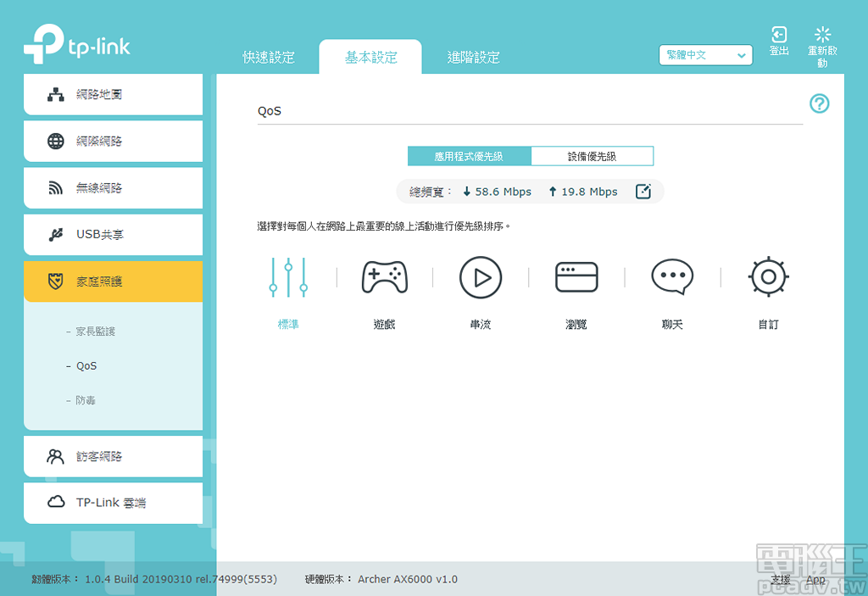Open the 自訂 (Custom) QoS settings icon
868x596 pixels.
[x=767, y=276]
